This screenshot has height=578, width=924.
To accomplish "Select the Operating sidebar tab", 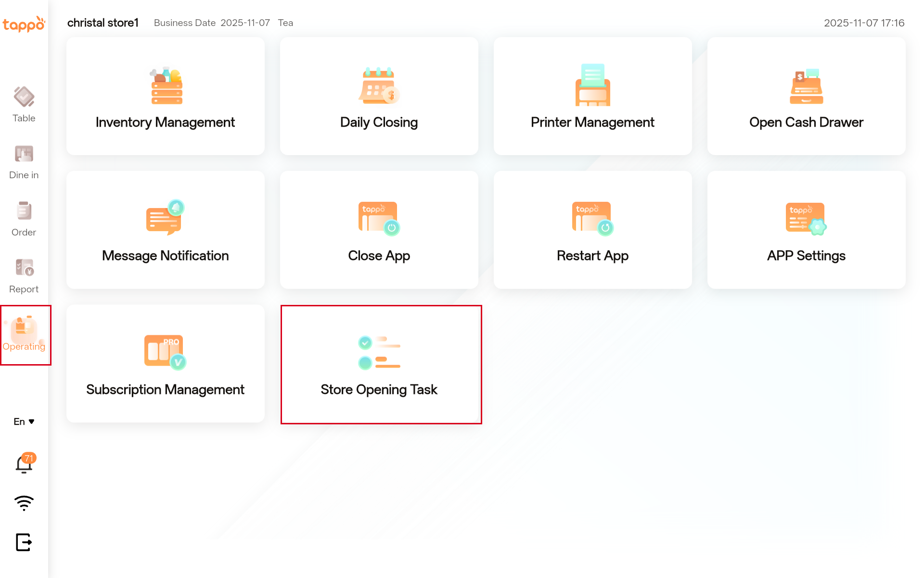I will pyautogui.click(x=25, y=334).
